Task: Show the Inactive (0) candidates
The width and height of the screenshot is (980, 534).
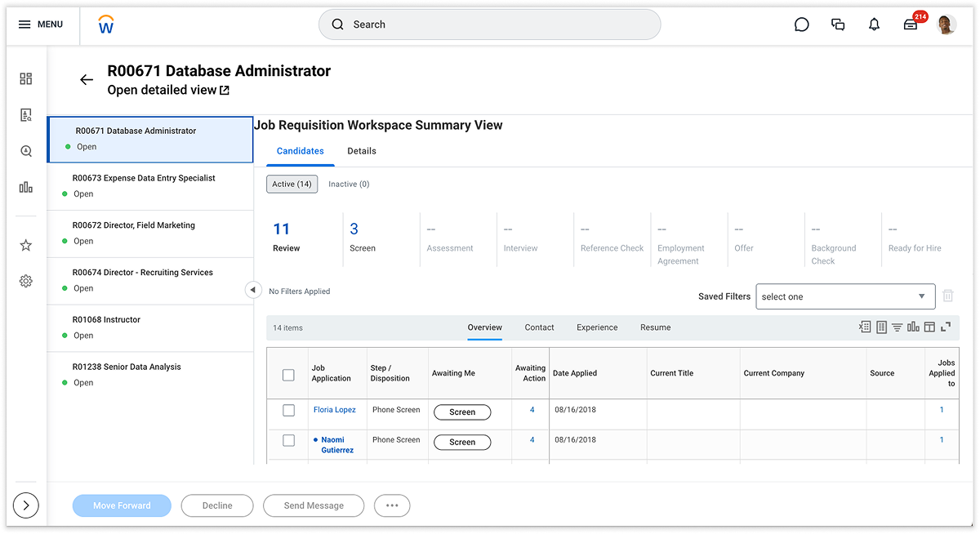Action: 349,185
